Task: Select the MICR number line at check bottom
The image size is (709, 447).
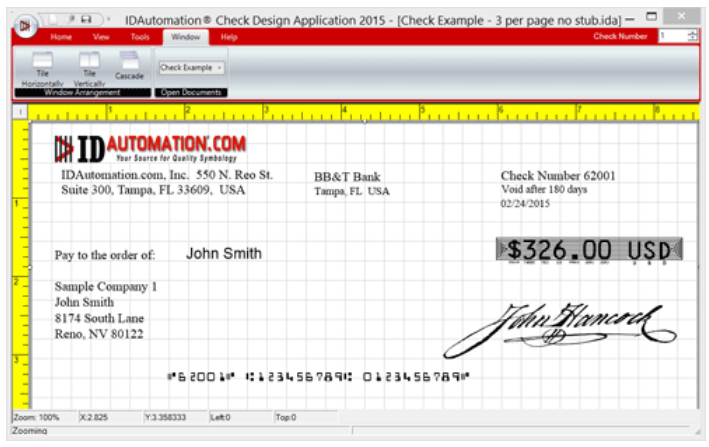Action: point(318,376)
